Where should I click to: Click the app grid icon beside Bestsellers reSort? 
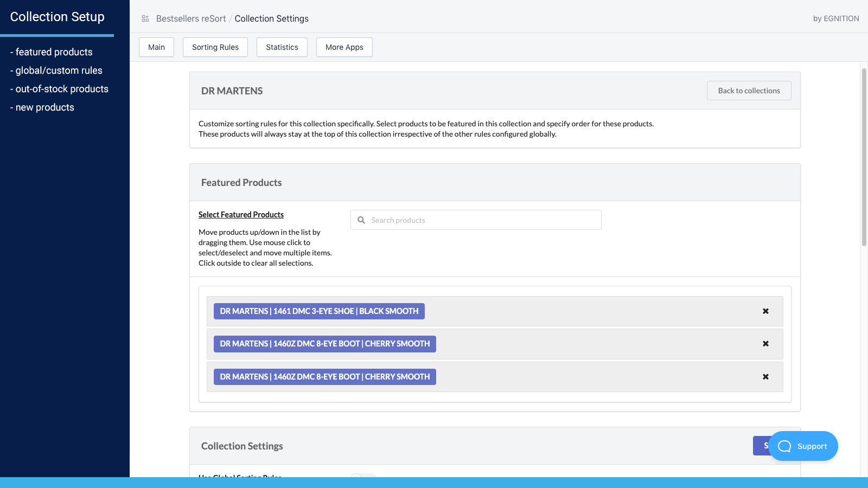point(145,18)
